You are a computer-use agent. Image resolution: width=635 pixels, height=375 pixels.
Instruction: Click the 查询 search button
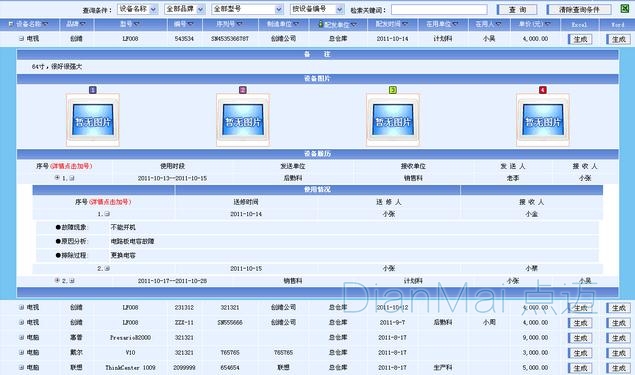[x=517, y=9]
